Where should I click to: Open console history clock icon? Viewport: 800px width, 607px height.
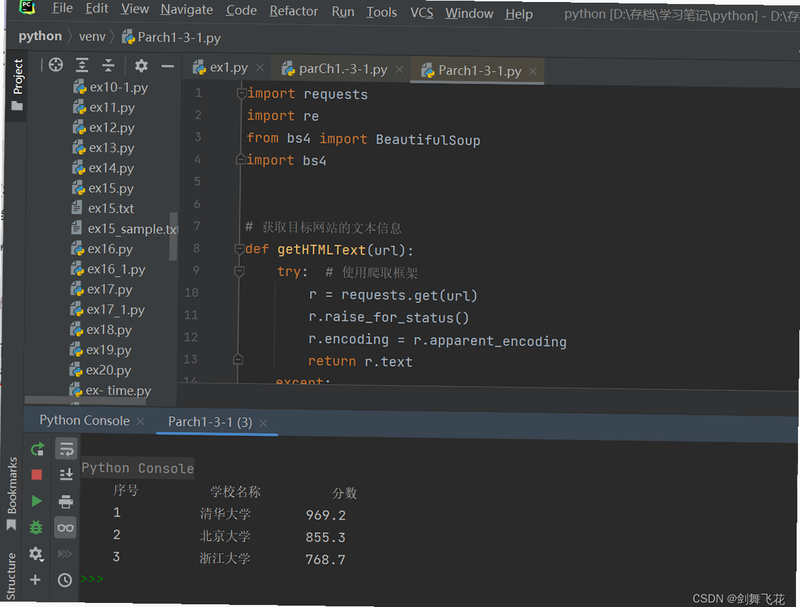pos(65,580)
